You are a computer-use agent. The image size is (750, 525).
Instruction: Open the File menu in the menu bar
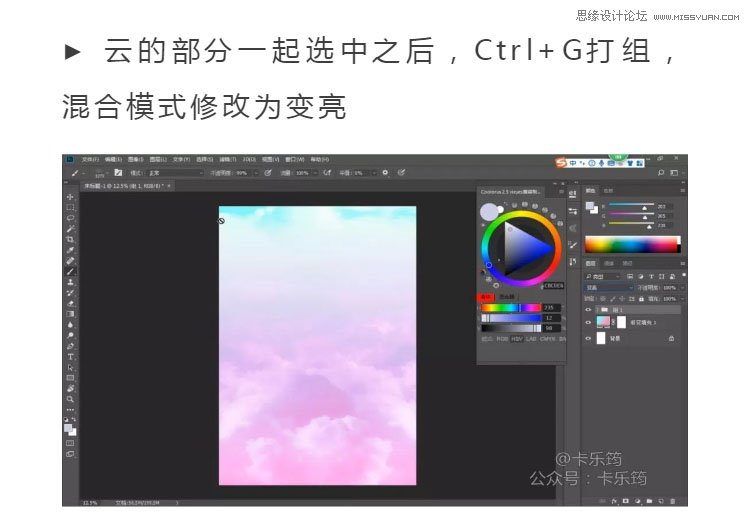[x=90, y=159]
